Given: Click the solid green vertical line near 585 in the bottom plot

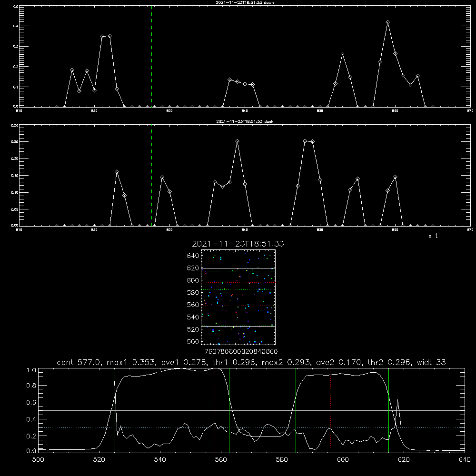Looking at the screenshot, I should pyautogui.click(x=296, y=410).
